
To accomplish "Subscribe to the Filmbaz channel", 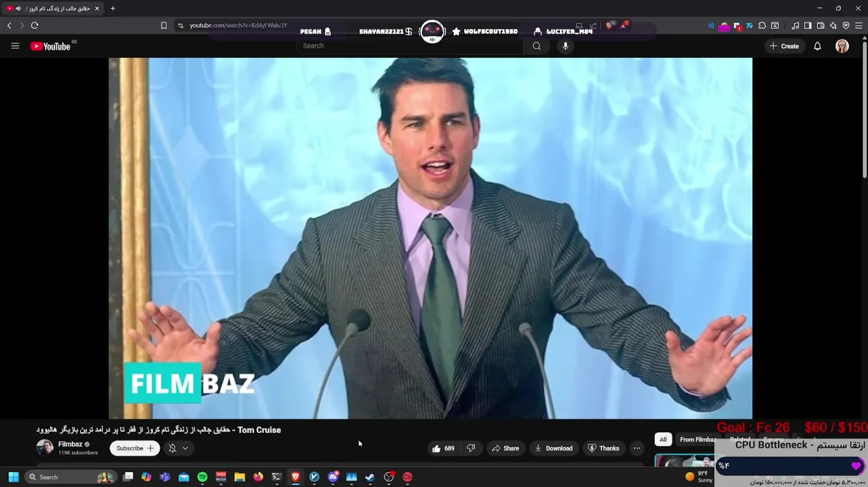I will 135,448.
